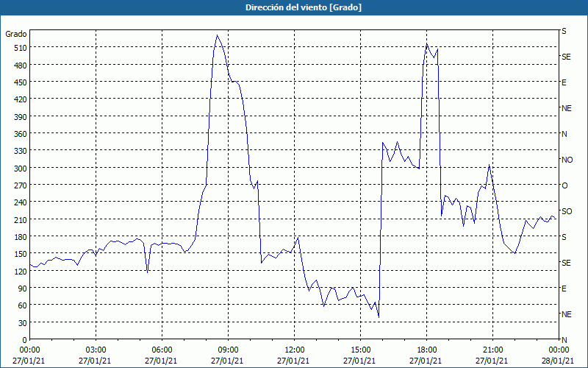This screenshot has width=588, height=368.
Task: Select the 390 degree axis label
Action: [x=21, y=117]
